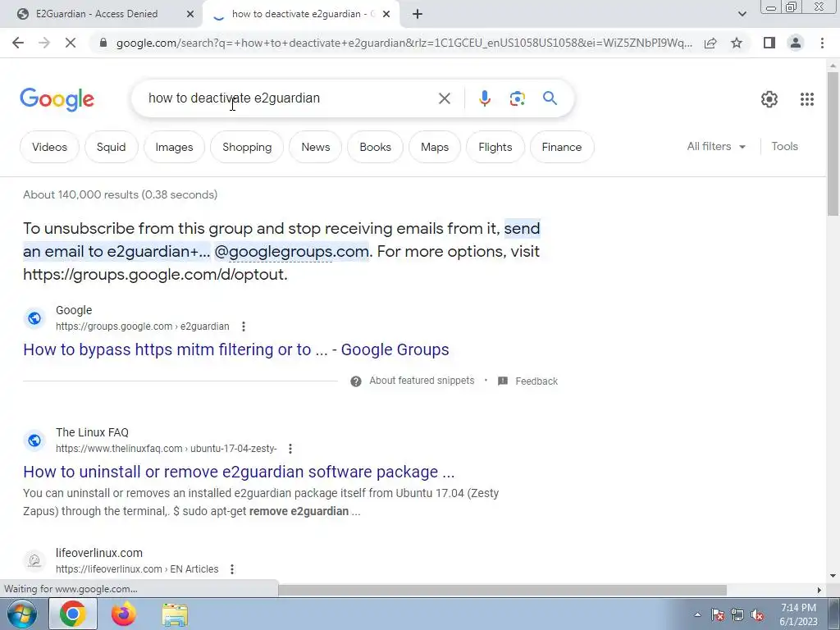Click About featured snippets link
840x630 pixels.
[422, 381]
